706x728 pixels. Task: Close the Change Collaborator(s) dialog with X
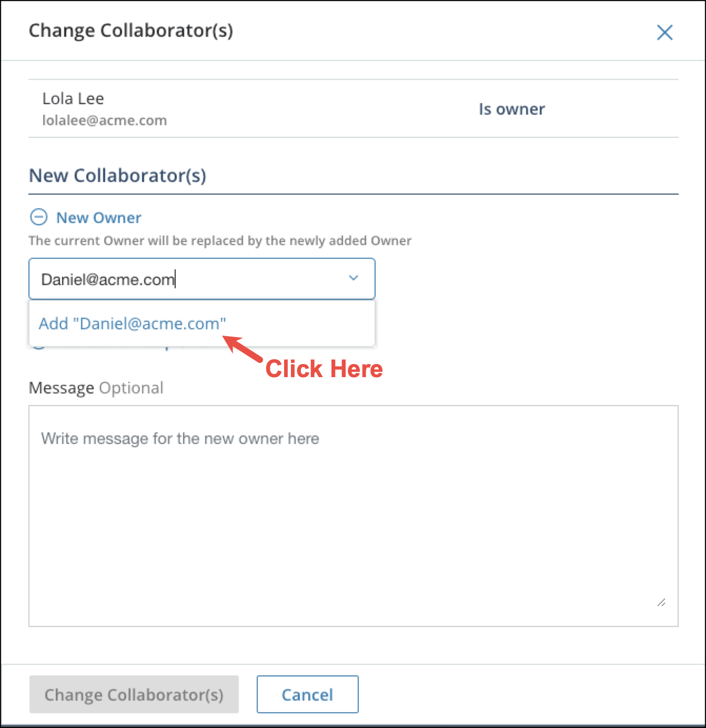pos(664,33)
